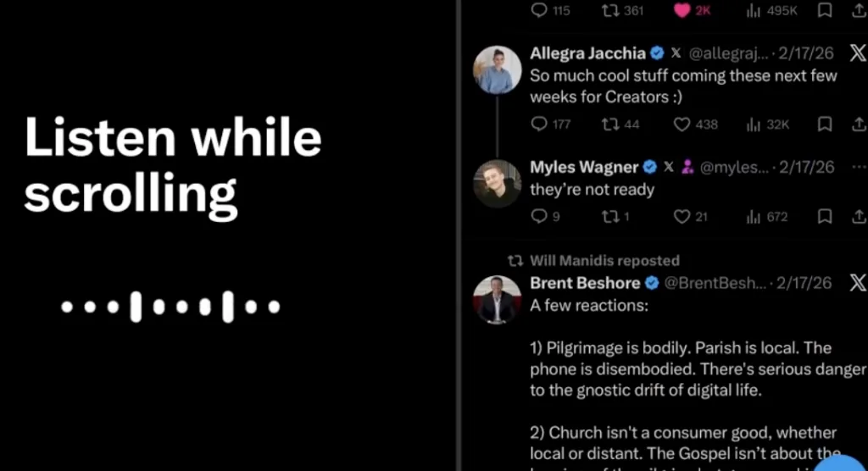Open Grok icon on Brent Beshore's post

pos(858,283)
